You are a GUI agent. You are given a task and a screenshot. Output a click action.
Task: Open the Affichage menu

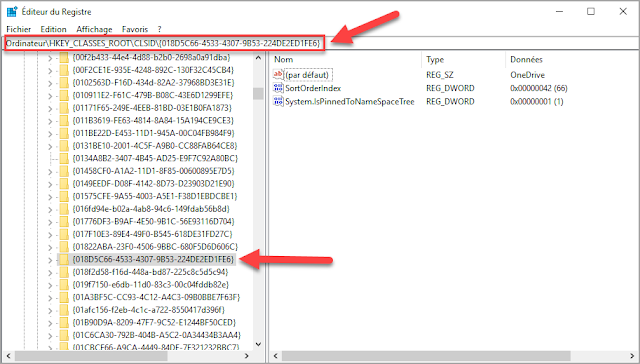94,29
